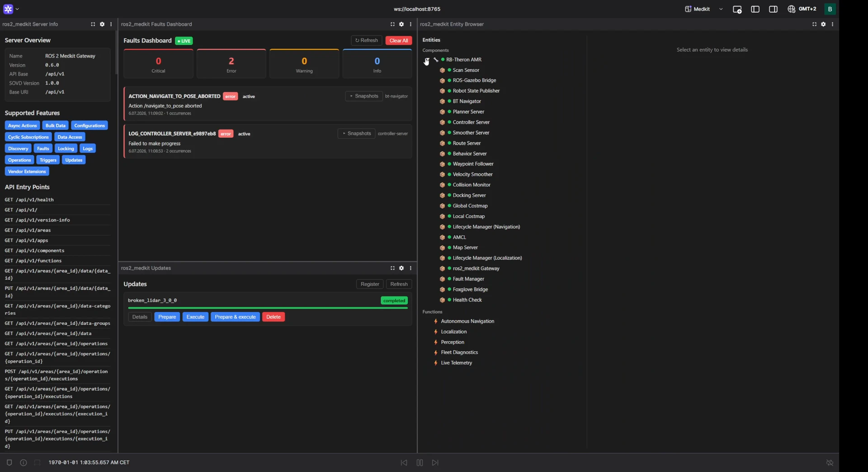Click the wrench icon beside RB-Theron AMR
Viewport: 868px width, 472px height.
coord(436,60)
